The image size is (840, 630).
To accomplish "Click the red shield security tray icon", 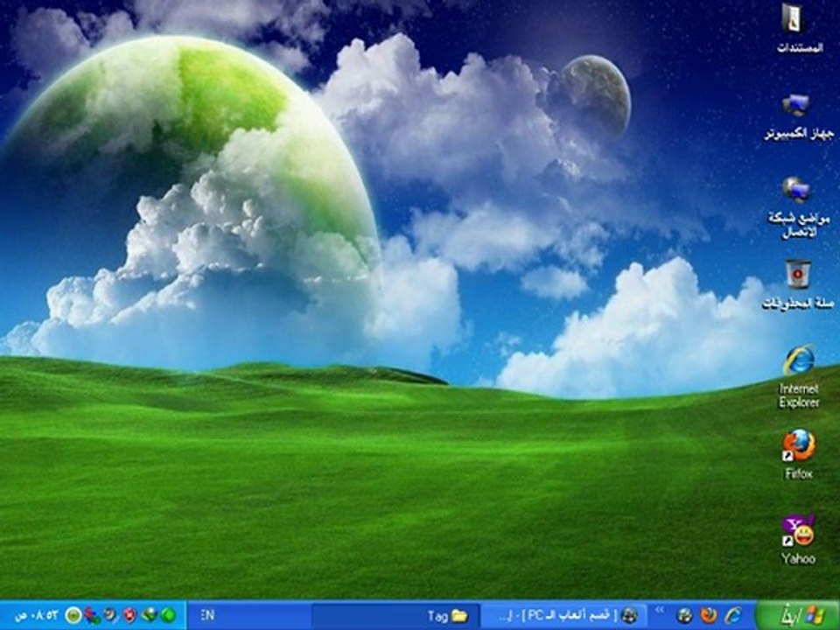I will [129, 615].
